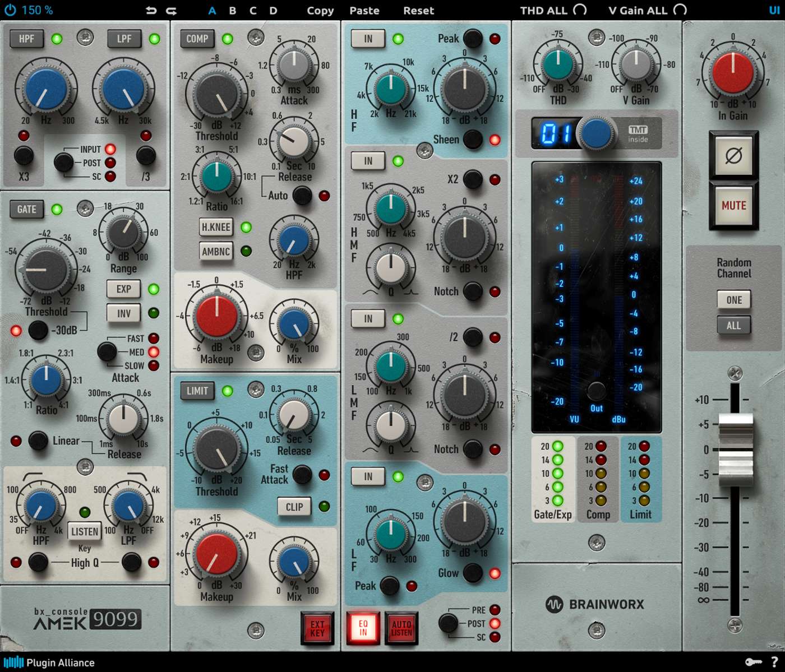The image size is (785, 672).
Task: Click the undo arrow icon
Action: click(151, 10)
